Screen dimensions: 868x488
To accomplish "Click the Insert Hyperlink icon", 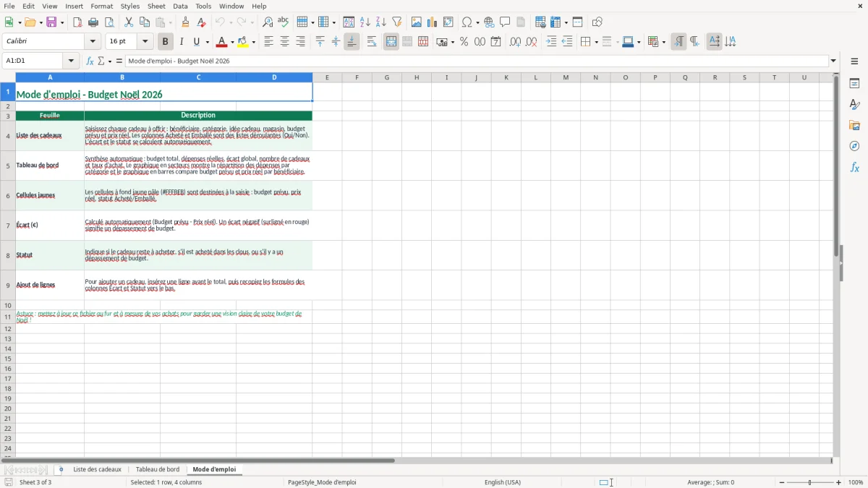I will pos(489,22).
